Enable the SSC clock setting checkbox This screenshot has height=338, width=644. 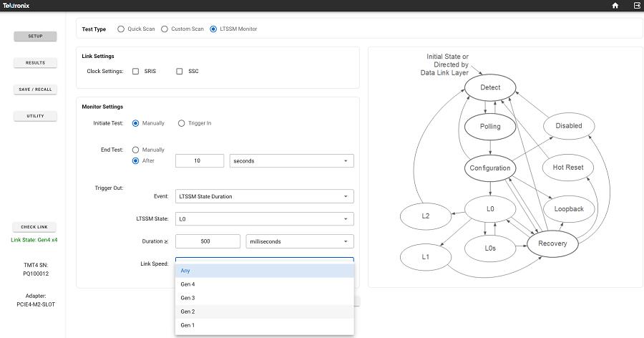click(x=180, y=71)
